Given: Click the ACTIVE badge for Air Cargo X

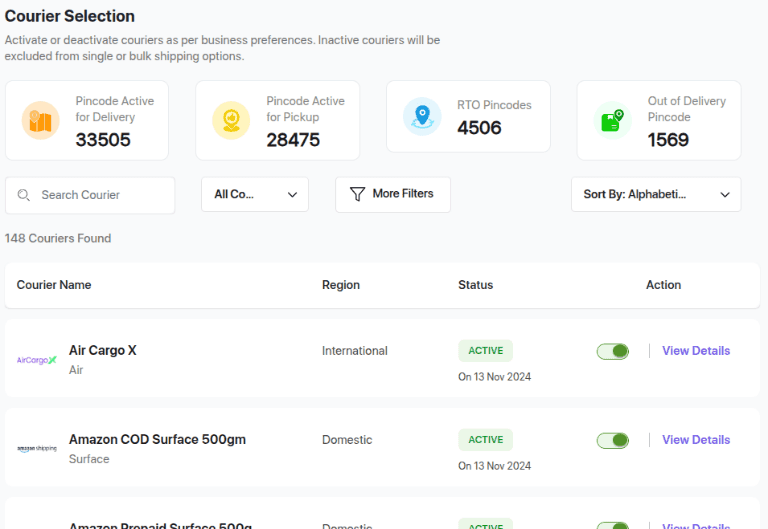Looking at the screenshot, I should point(485,351).
